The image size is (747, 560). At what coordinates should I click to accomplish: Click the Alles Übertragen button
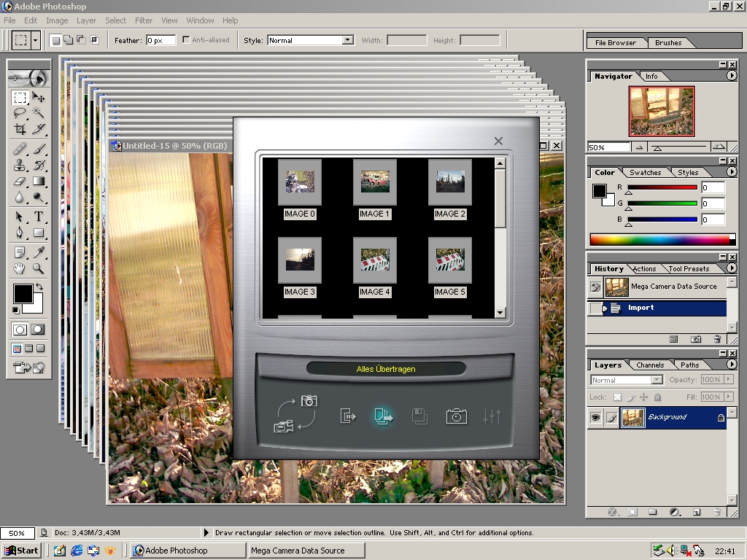386,369
